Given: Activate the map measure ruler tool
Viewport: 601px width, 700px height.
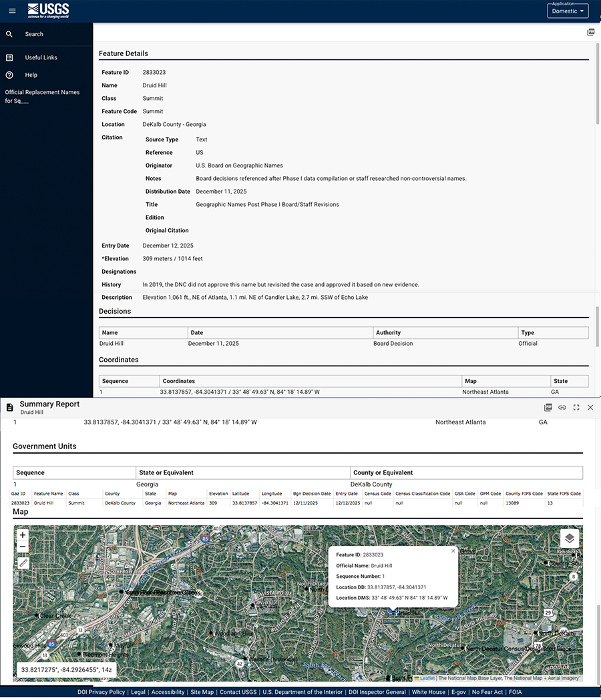Looking at the screenshot, I should point(23,563).
